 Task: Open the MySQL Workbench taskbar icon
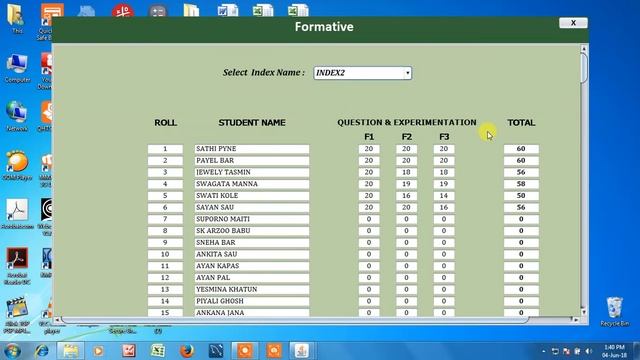(x=216, y=351)
